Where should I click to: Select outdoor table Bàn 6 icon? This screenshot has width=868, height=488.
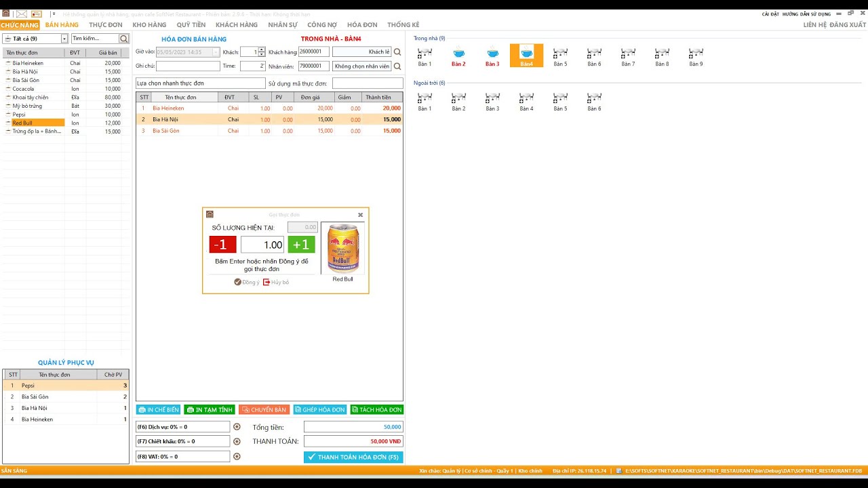pyautogui.click(x=594, y=101)
